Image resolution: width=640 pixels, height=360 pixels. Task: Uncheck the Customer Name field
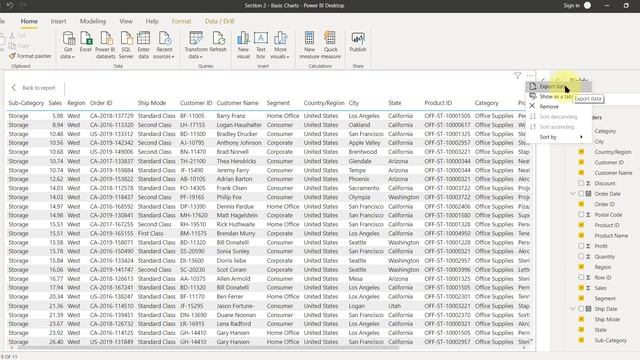[x=581, y=173]
